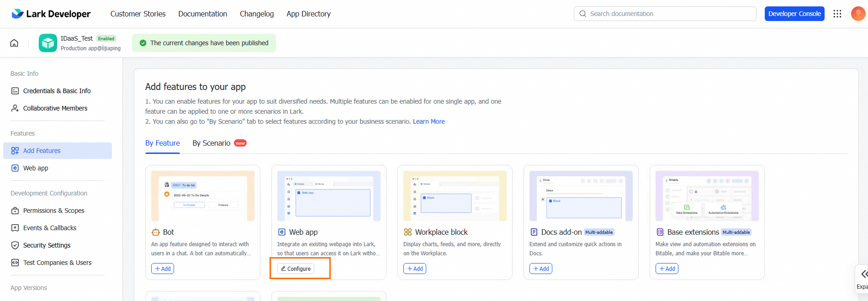The height and width of the screenshot is (301, 868).
Task: Select Credentials & Basic Info in sidebar
Action: tap(58, 91)
